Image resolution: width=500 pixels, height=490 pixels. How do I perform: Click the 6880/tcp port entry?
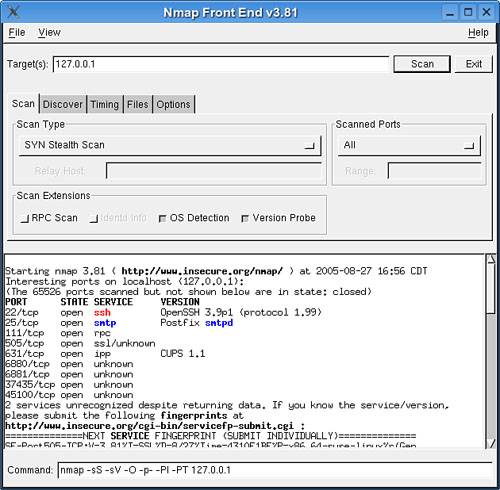[x=27, y=364]
